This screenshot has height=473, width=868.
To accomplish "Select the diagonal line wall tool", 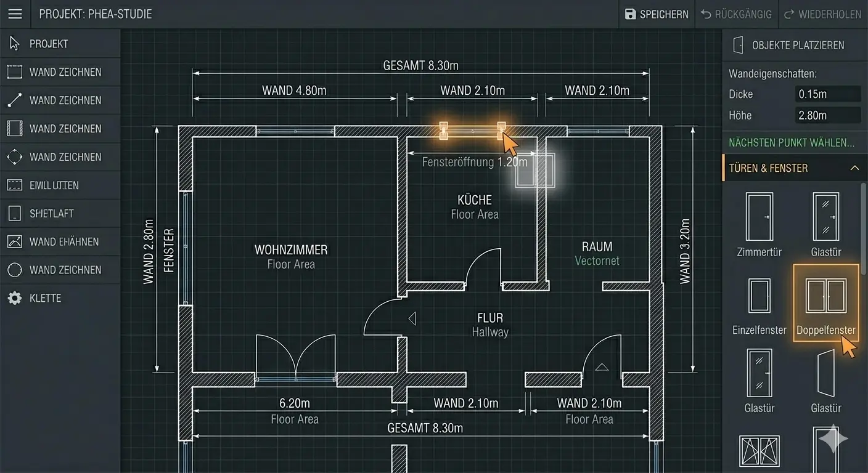I will pyautogui.click(x=60, y=100).
